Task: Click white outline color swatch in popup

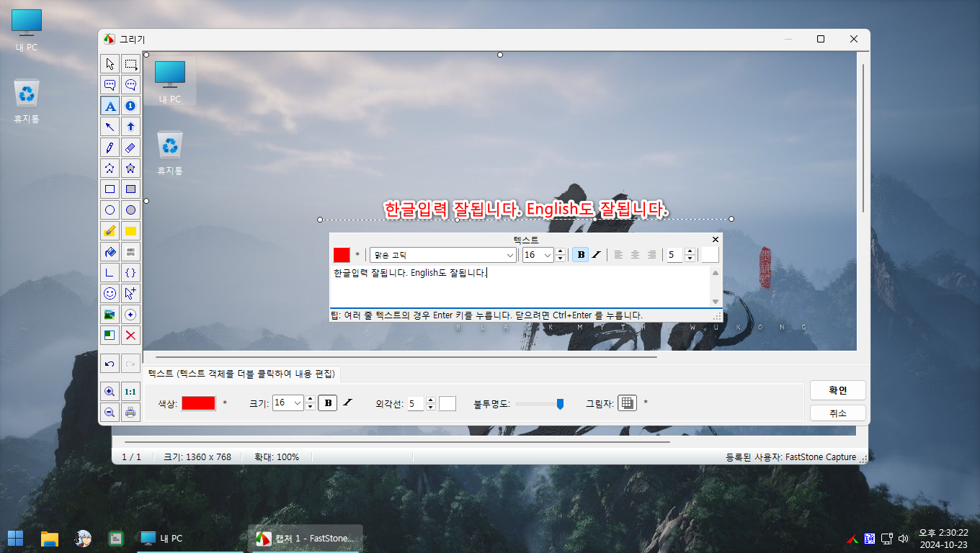Action: click(710, 255)
